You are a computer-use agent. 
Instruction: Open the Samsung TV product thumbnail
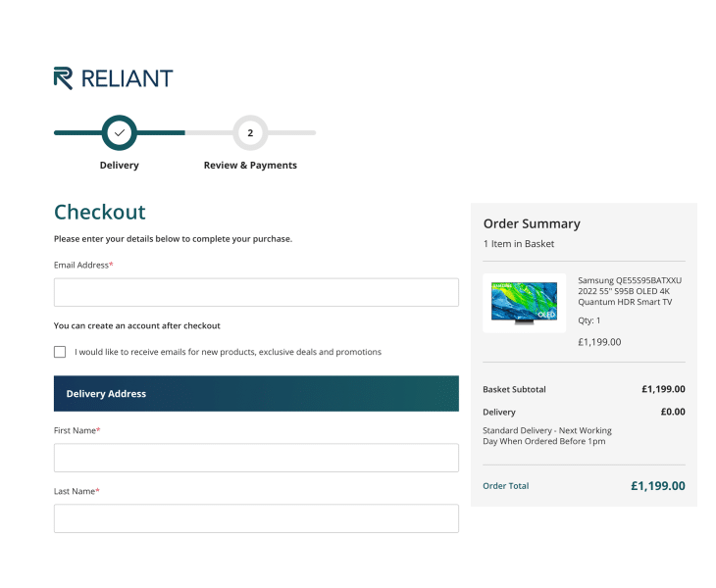click(x=524, y=303)
